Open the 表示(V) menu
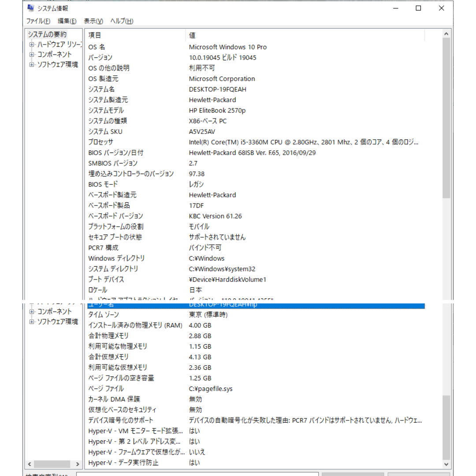This screenshot has width=476, height=476. coord(93,21)
